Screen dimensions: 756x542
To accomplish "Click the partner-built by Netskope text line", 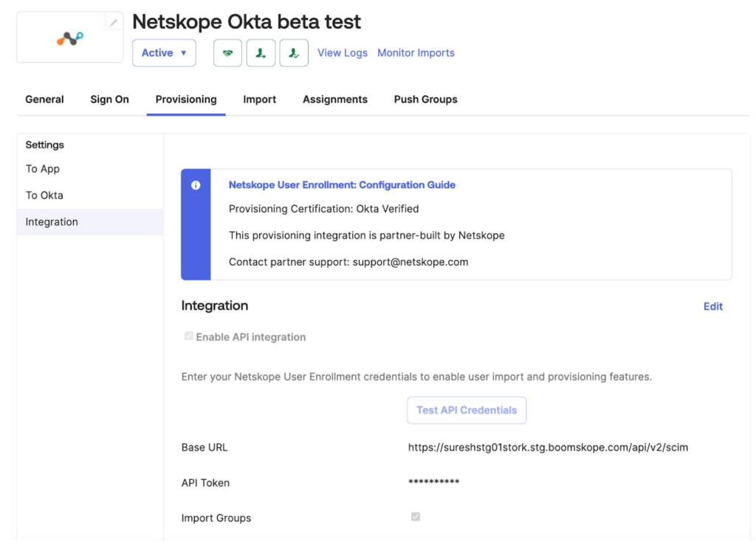I will [x=366, y=236].
